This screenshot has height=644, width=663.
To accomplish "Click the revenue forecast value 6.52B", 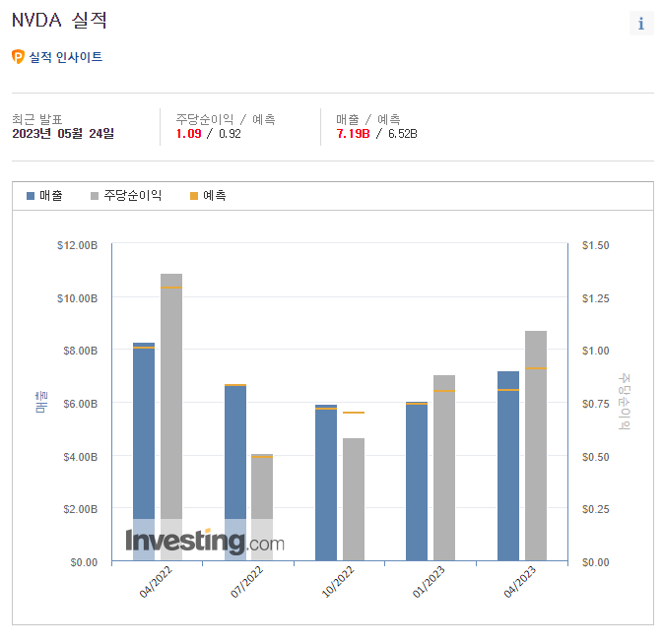I will [x=403, y=134].
